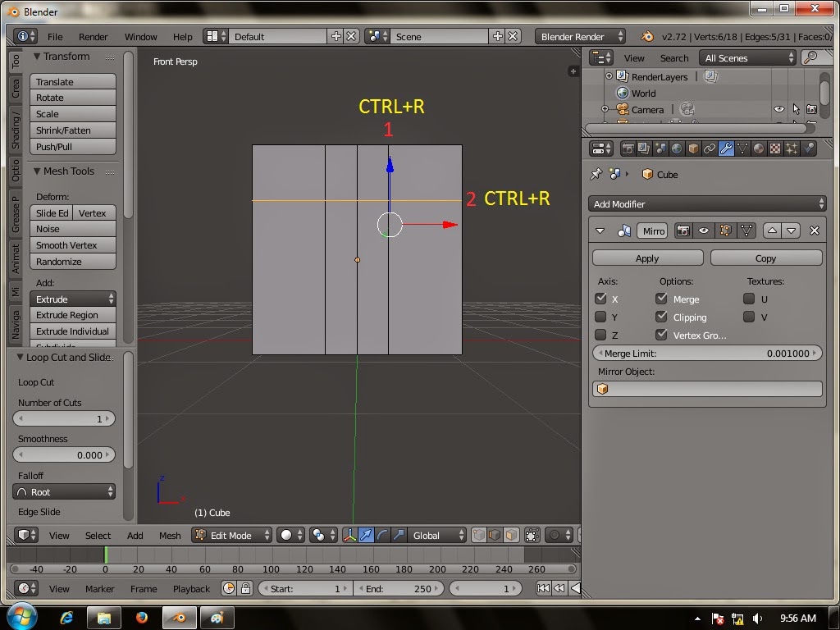The height and width of the screenshot is (630, 840).
Task: Open the Object Data triangle properties tab
Action: [x=742, y=148]
